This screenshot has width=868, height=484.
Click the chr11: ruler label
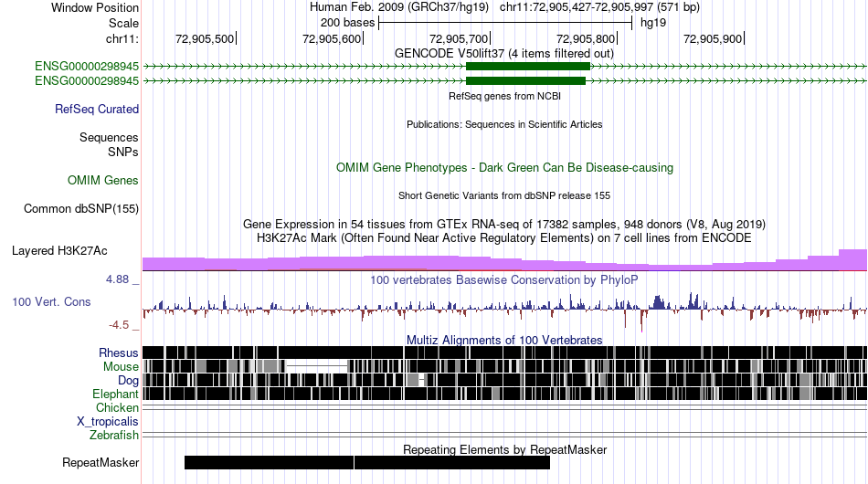pos(122,39)
